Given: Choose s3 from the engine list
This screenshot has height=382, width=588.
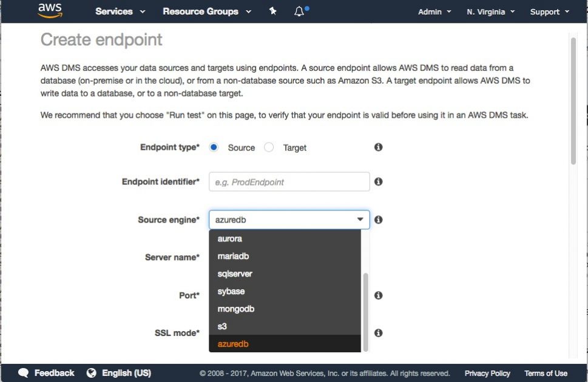Looking at the screenshot, I should [224, 326].
